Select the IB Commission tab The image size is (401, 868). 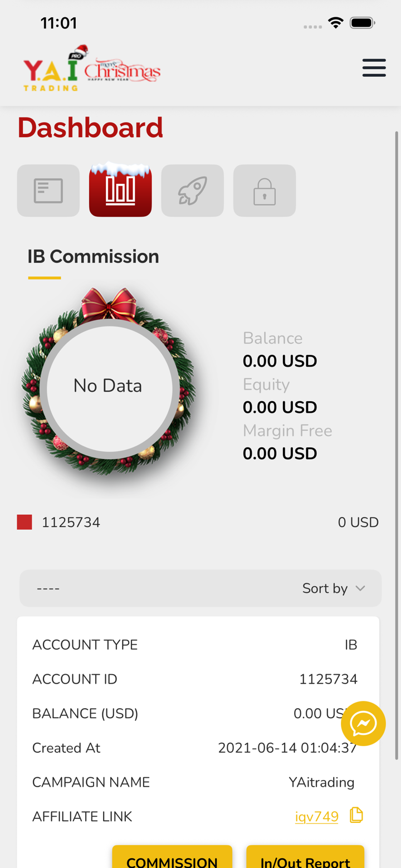tap(93, 257)
